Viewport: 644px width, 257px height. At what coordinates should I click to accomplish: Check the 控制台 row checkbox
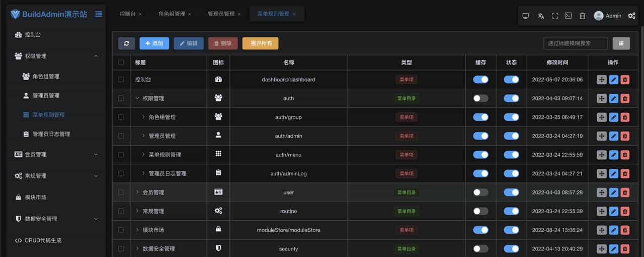(x=121, y=80)
